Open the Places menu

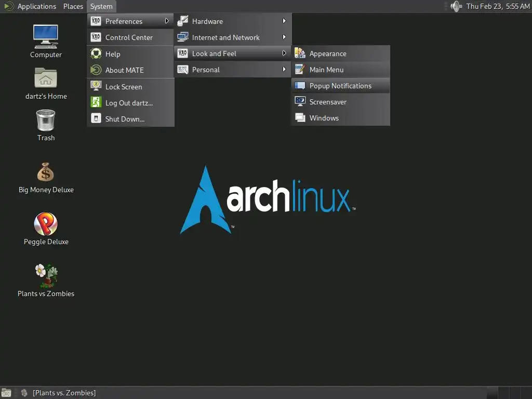click(73, 6)
